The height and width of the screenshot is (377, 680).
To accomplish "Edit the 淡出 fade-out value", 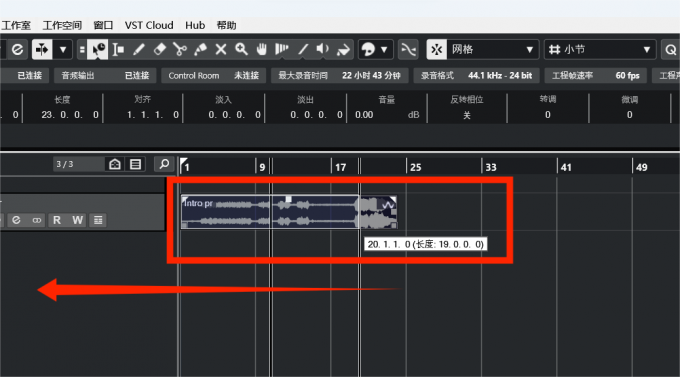I will tap(316, 115).
